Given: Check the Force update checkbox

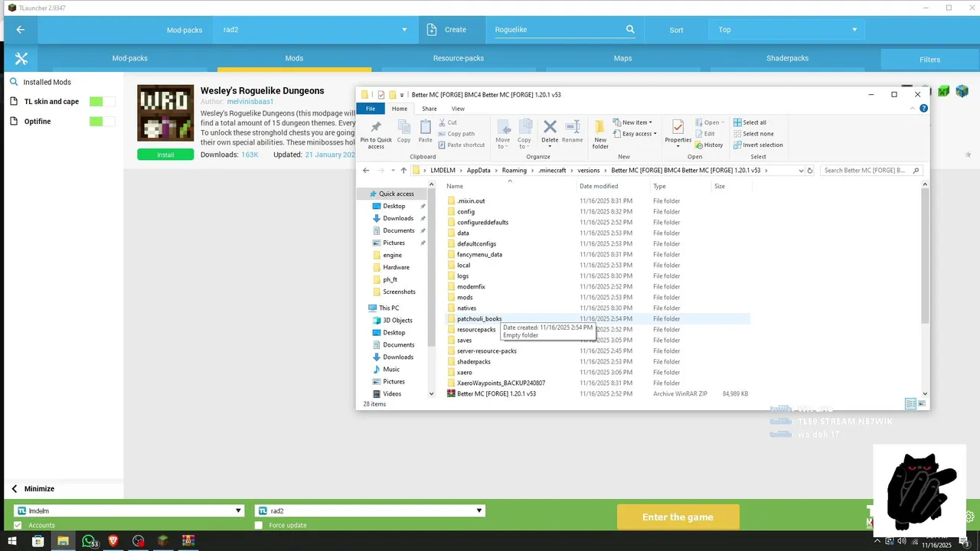Looking at the screenshot, I should tap(259, 525).
